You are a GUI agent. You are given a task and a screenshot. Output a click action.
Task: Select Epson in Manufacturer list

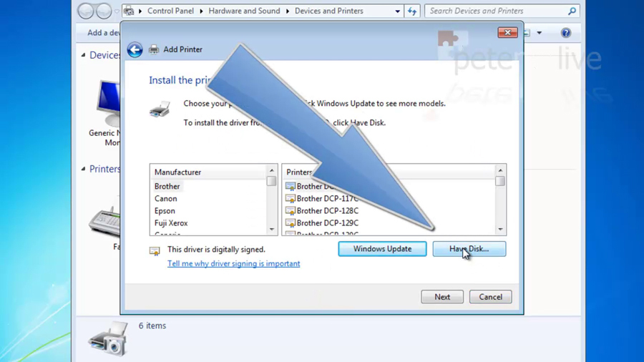(x=165, y=211)
